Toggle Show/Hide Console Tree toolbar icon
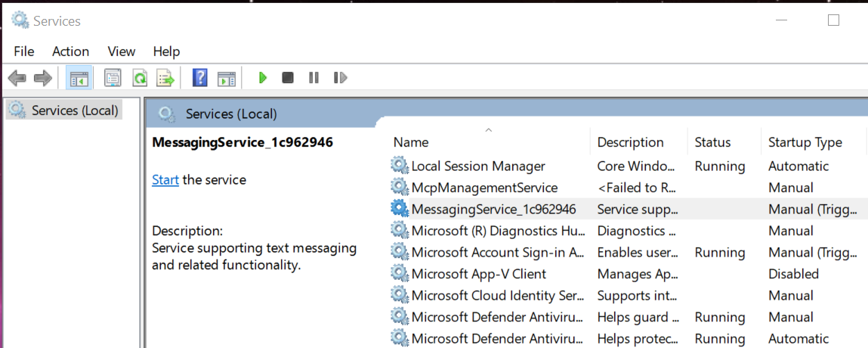Viewport: 868px width, 348px height. (x=78, y=78)
